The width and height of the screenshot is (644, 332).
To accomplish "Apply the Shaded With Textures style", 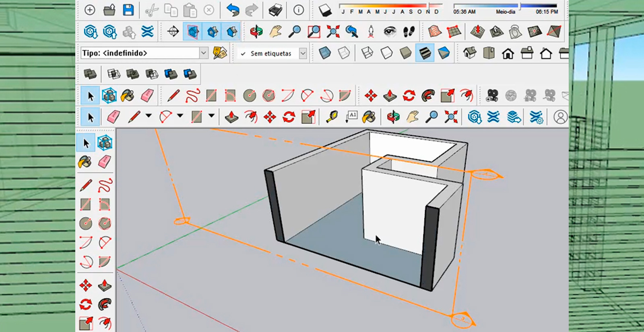I will [425, 53].
